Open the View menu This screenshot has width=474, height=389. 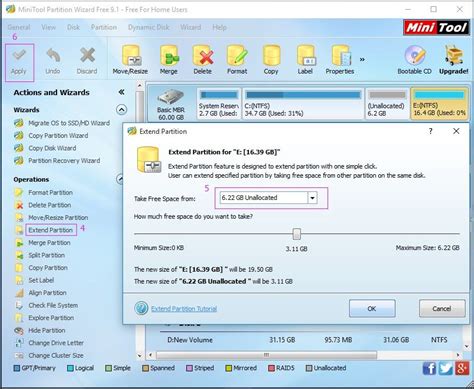49,27
